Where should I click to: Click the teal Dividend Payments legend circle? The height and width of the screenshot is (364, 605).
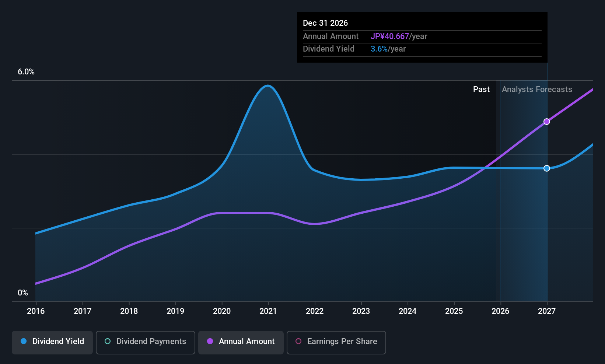pos(108,342)
